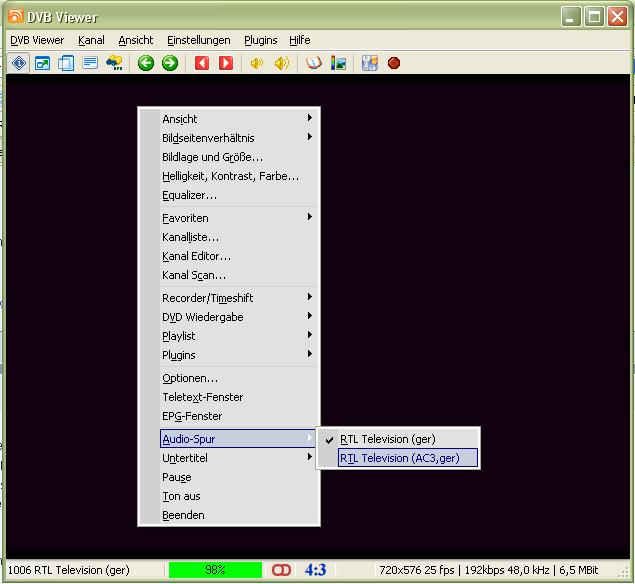
Task: Open the EPG binoculars icon
Action: tap(114, 63)
